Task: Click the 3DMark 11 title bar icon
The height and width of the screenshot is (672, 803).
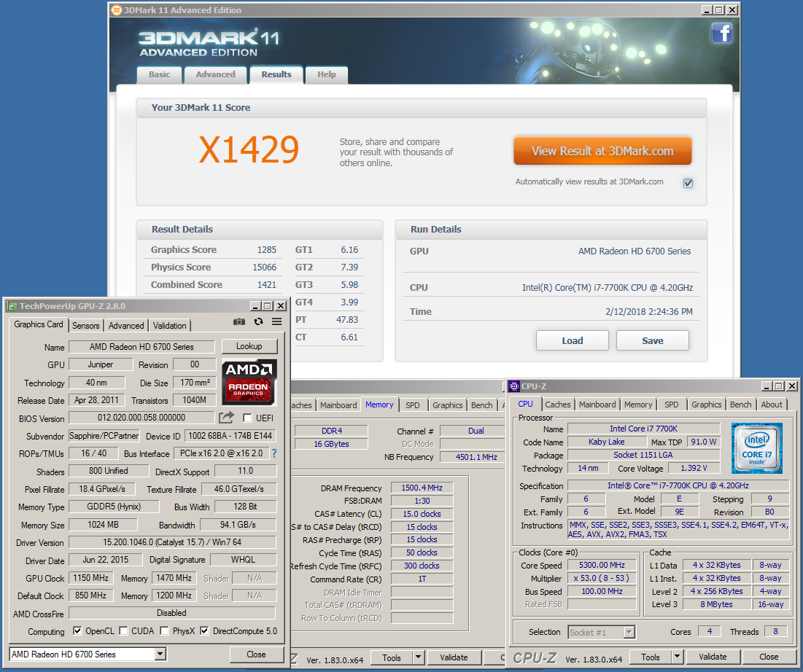Action: (117, 10)
